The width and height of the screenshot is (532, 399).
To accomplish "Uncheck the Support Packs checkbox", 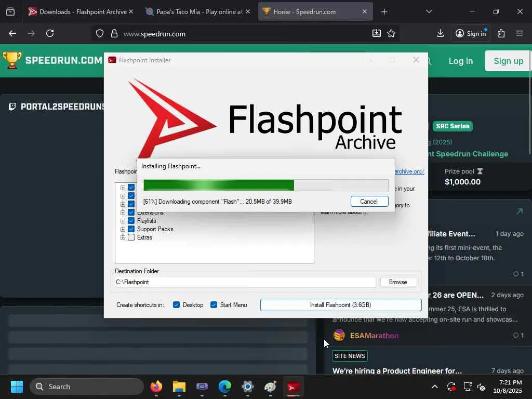I will (x=131, y=229).
